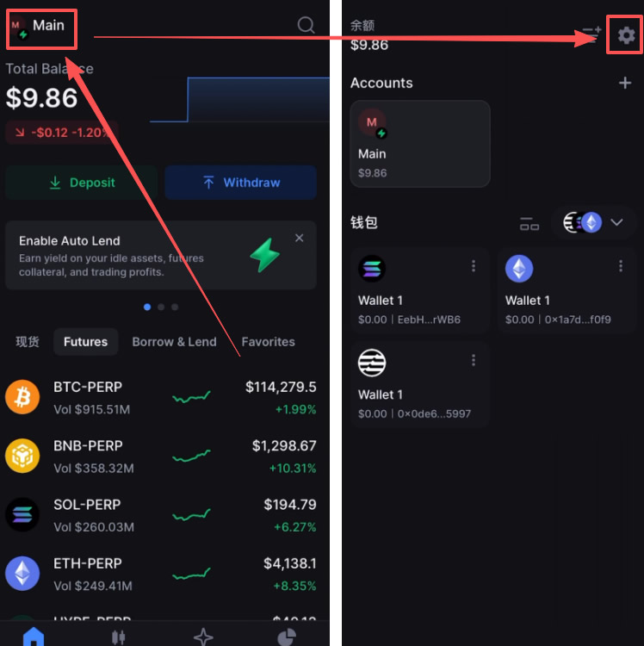
Task: Add a new account with plus icon
Action: [x=625, y=83]
